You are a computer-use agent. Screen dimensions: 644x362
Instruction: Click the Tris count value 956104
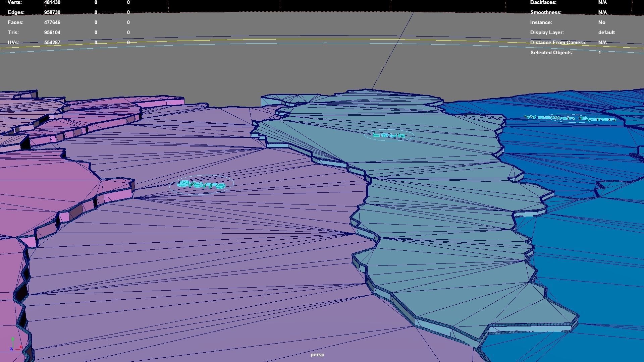(52, 33)
